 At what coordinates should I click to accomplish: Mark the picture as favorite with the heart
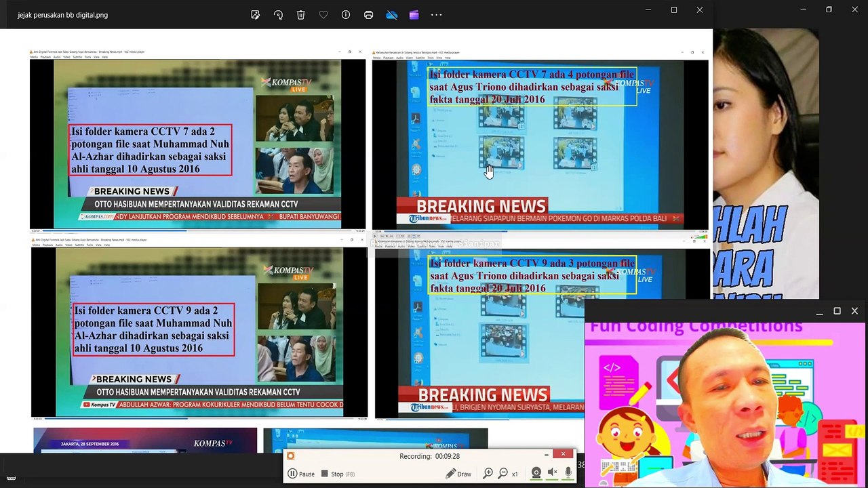[x=323, y=15]
